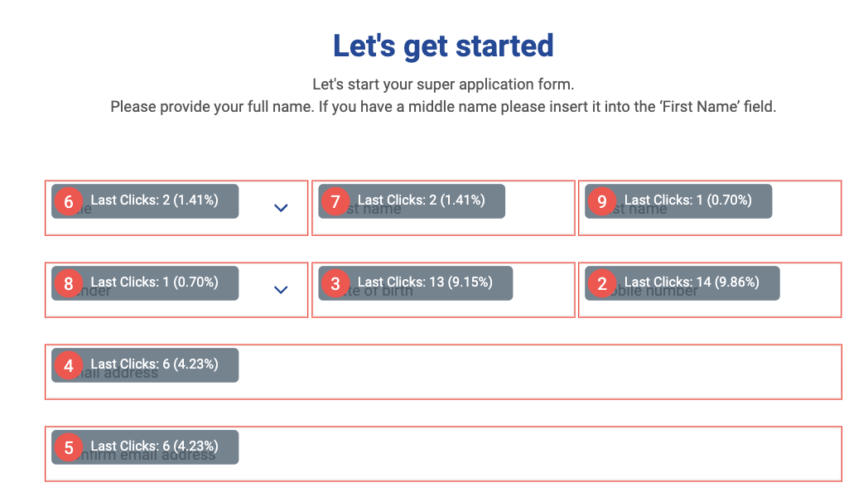The width and height of the screenshot is (868, 497).
Task: Click the red number 3 badge
Action: [x=335, y=283]
